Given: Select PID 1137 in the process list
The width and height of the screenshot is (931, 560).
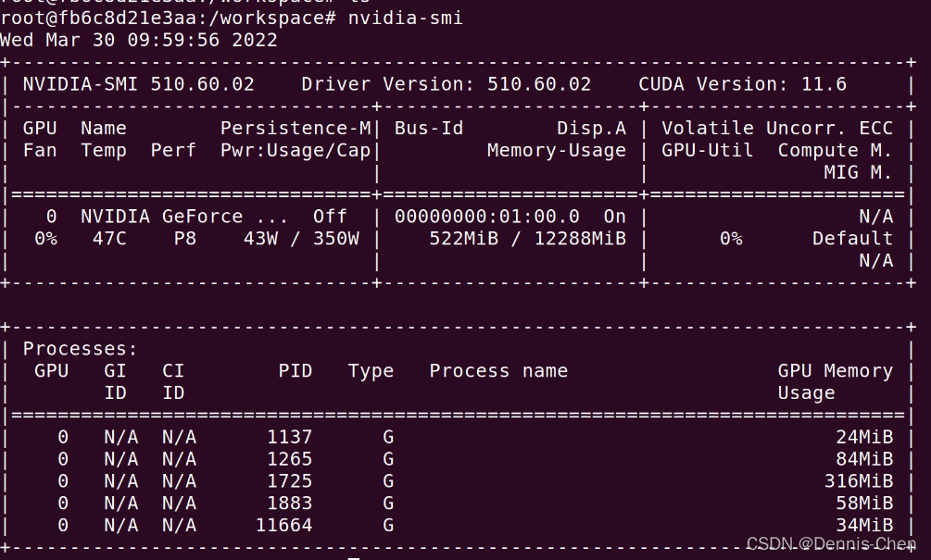Looking at the screenshot, I should pos(289,437).
